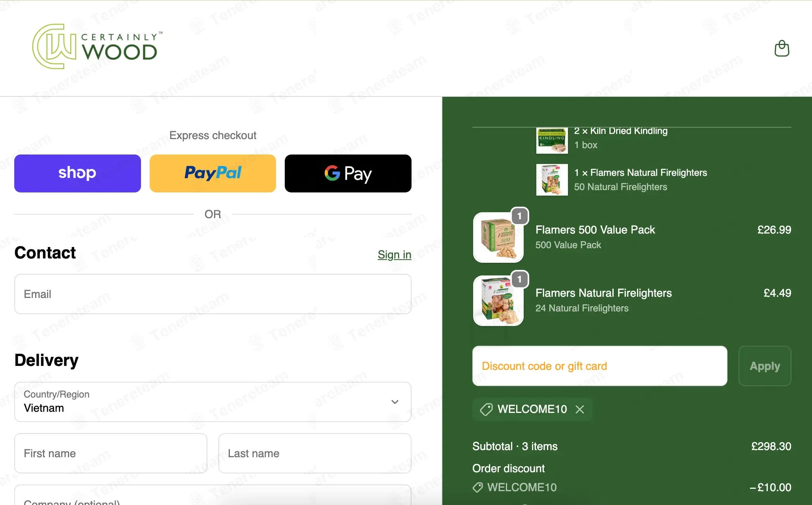Image resolution: width=812 pixels, height=505 pixels.
Task: Remove the WELCOME10 discount code tag
Action: (x=580, y=409)
